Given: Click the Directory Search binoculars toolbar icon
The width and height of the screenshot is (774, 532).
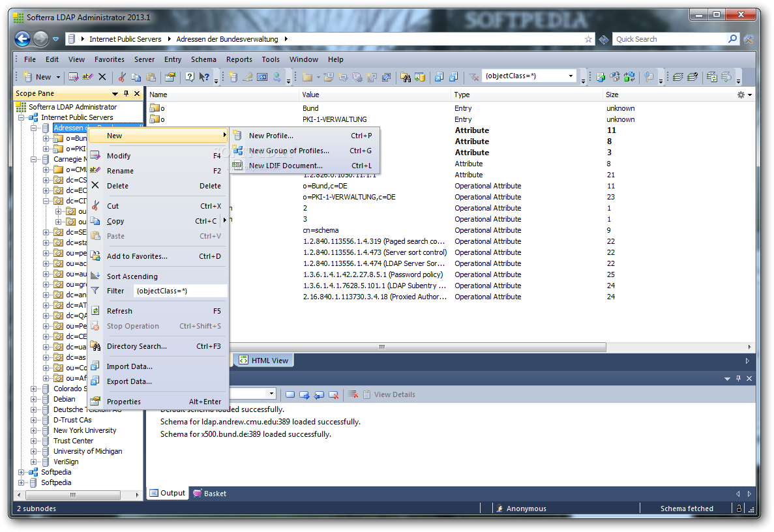Looking at the screenshot, I should tap(406, 77).
